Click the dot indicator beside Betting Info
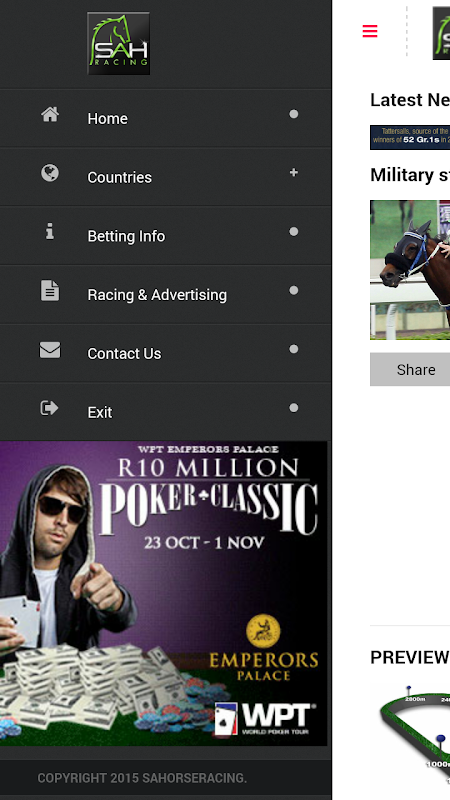 pyautogui.click(x=293, y=232)
